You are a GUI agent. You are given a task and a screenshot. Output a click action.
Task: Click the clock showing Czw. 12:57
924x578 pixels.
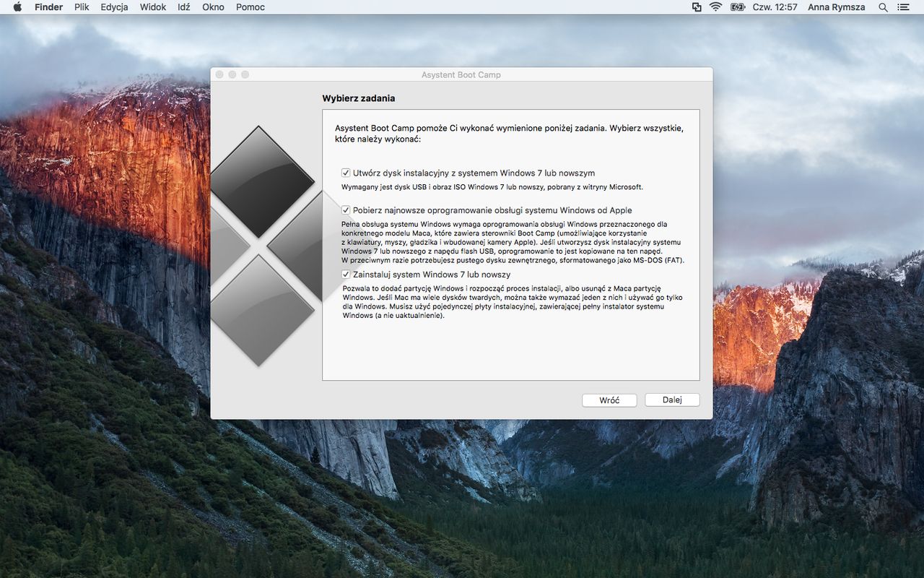(775, 7)
